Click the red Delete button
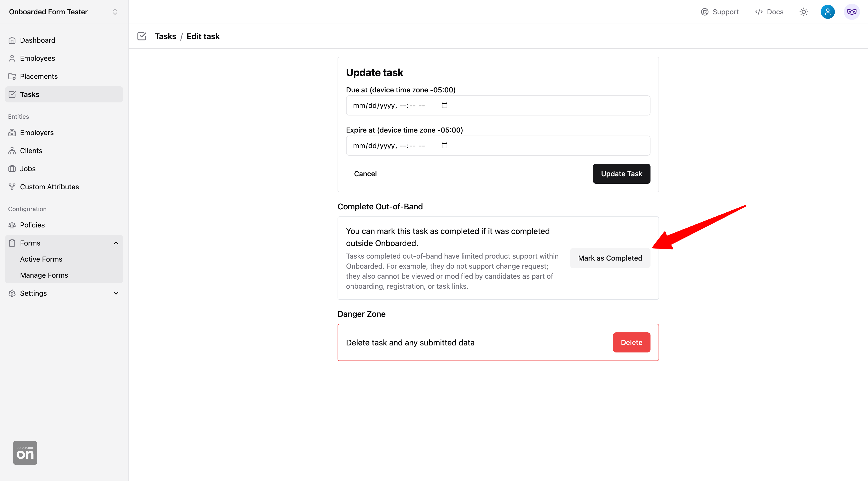Screen dimensions: 868x481 point(631,342)
